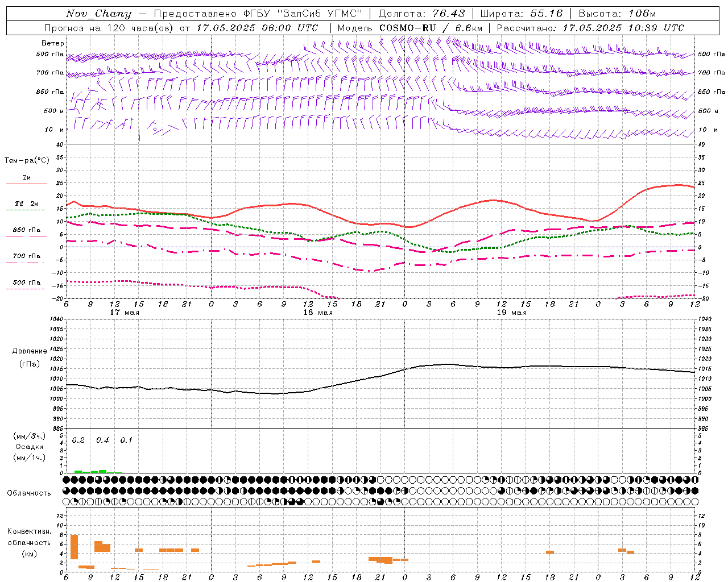Screen dimensions: 728x582
Task: Click the green dashed sample under 'Td 2м' legend
Action: tap(25, 210)
